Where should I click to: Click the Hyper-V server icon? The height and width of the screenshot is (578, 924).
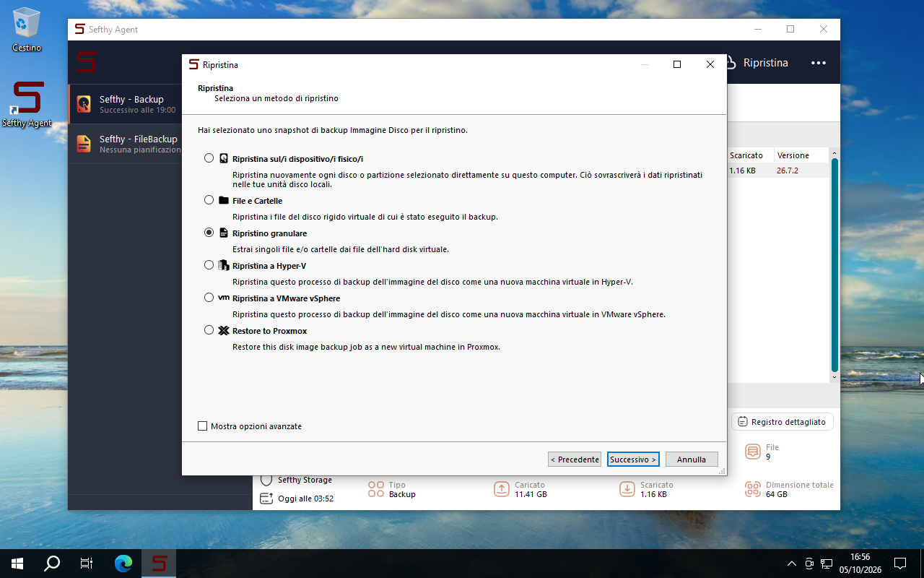pyautogui.click(x=223, y=265)
